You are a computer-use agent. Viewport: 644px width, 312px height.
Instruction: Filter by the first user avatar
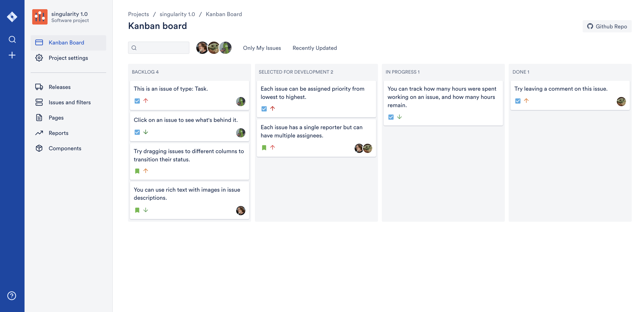tap(202, 48)
